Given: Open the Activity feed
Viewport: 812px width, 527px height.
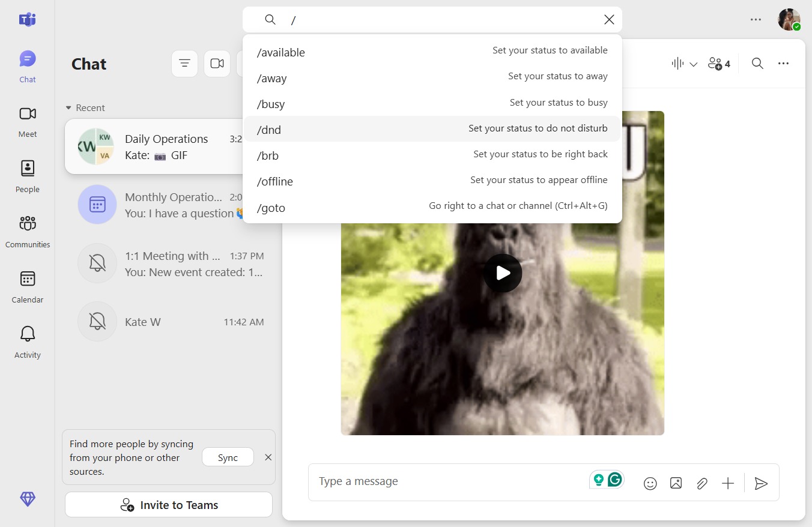Looking at the screenshot, I should [x=28, y=342].
